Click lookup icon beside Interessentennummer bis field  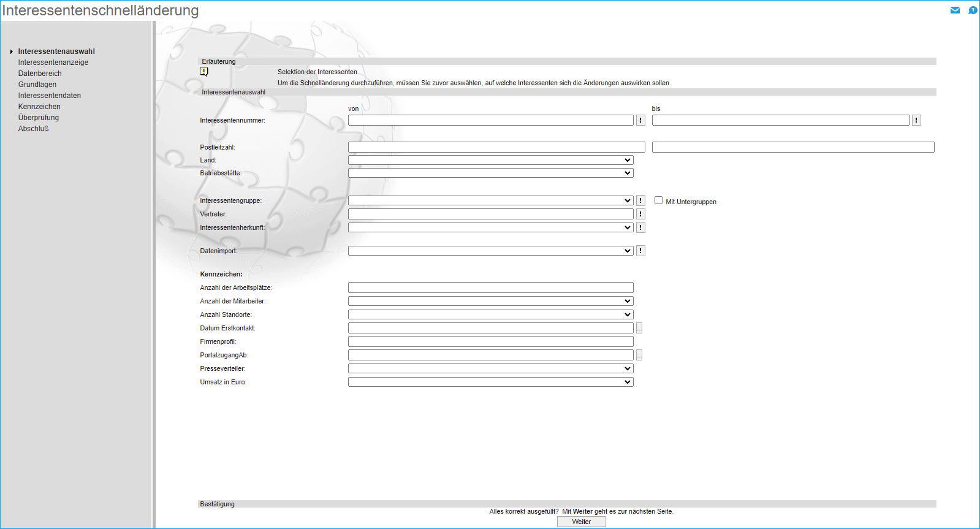point(916,120)
